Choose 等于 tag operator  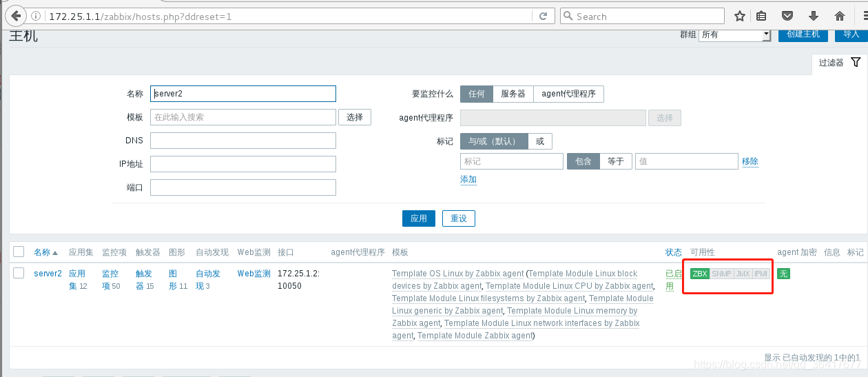point(615,161)
